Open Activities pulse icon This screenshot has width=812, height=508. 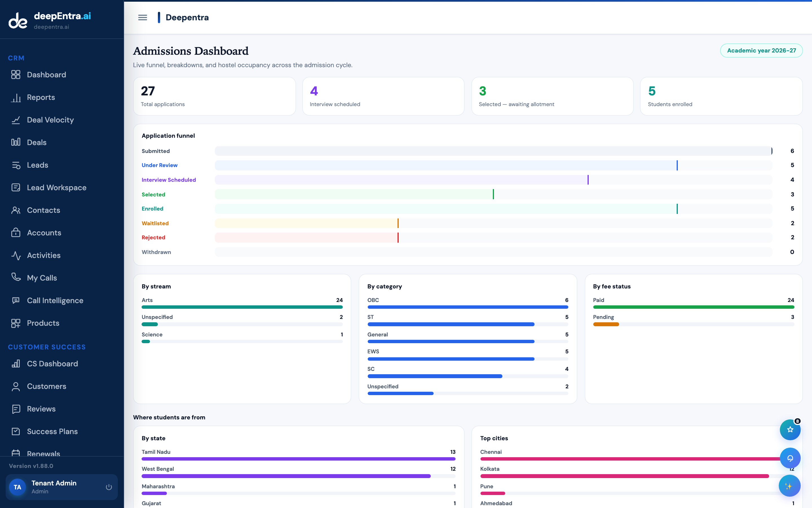point(16,255)
